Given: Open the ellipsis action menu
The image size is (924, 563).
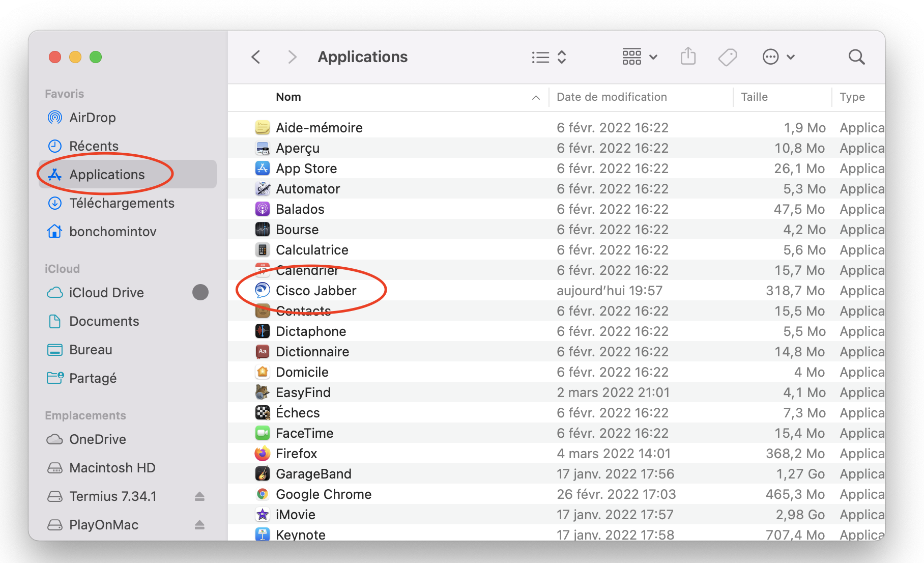Looking at the screenshot, I should 778,57.
